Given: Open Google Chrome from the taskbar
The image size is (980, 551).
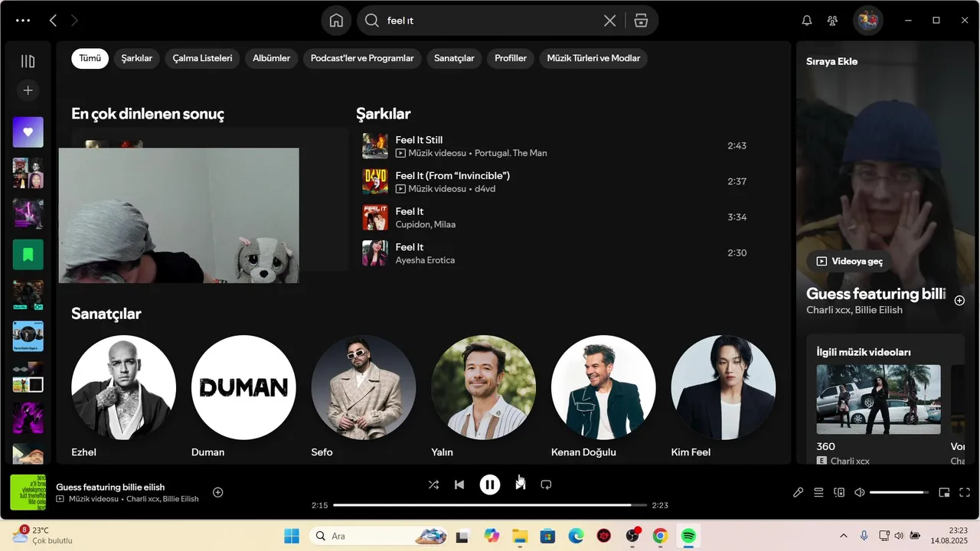Looking at the screenshot, I should (660, 536).
